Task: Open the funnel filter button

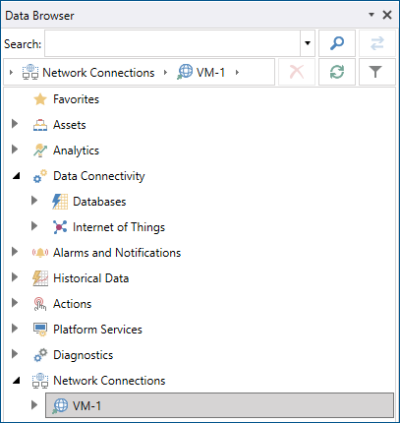Action: 375,72
